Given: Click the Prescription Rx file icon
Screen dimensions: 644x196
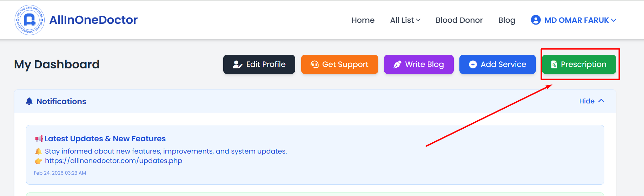Looking at the screenshot, I should [554, 65].
